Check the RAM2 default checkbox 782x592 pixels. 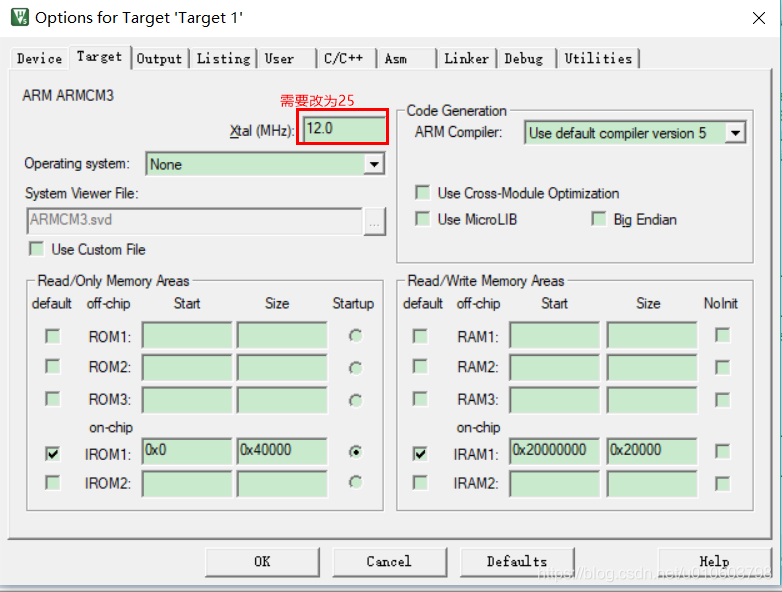(420, 367)
